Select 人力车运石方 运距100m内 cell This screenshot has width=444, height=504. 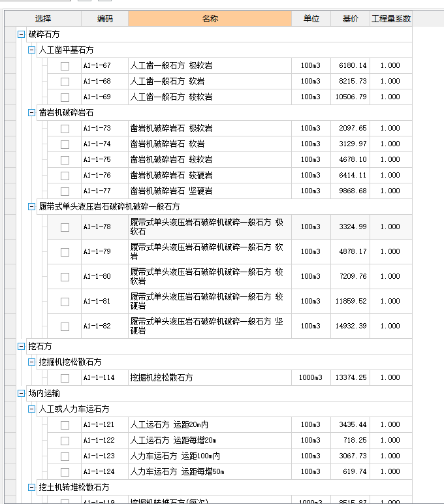(x=210, y=456)
